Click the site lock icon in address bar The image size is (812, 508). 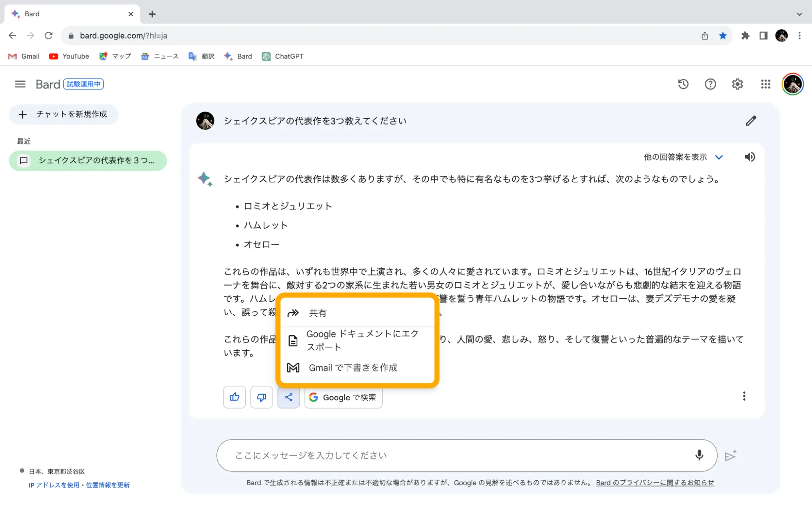click(x=71, y=36)
